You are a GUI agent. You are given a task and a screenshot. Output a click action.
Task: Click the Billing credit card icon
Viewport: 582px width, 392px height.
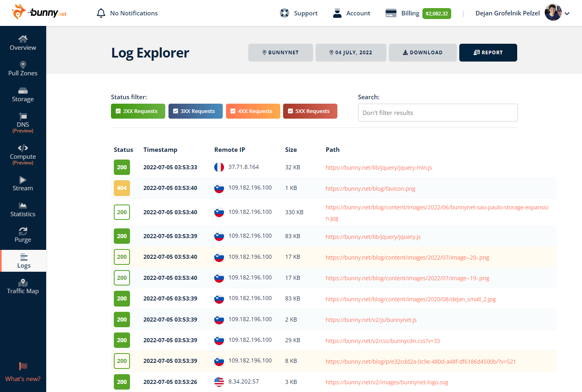(x=391, y=13)
